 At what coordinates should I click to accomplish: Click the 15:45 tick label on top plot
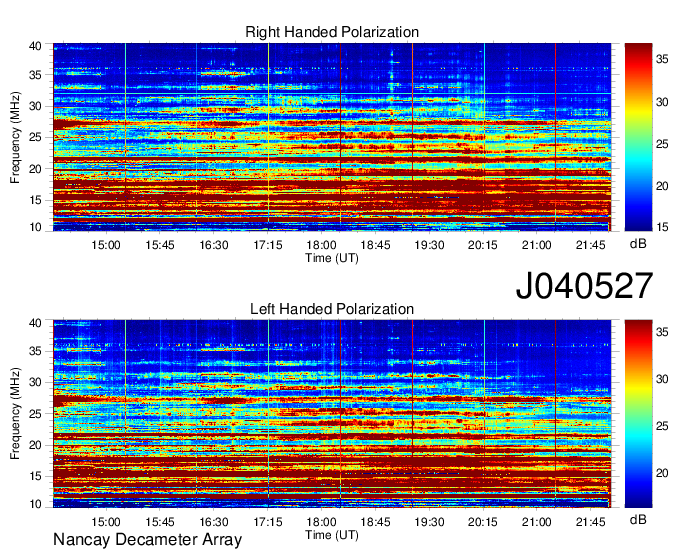(160, 245)
